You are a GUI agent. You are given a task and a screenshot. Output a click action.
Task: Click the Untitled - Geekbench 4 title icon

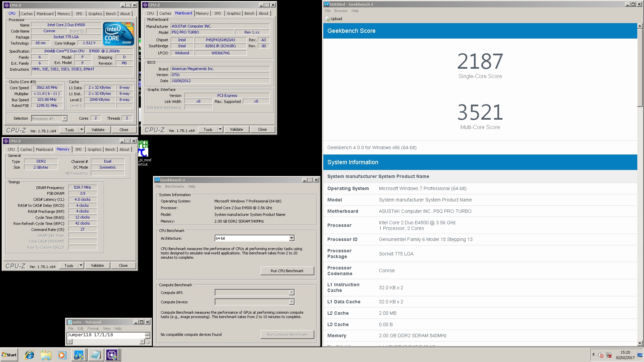point(327,4)
